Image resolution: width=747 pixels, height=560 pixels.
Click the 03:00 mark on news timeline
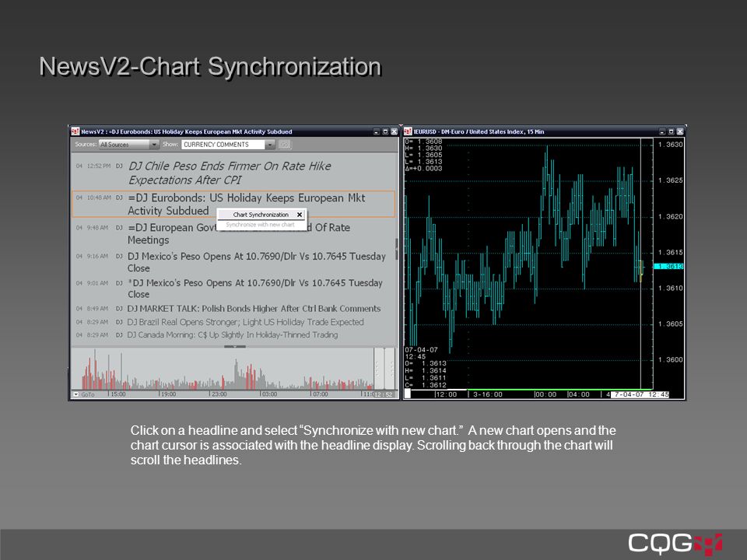(x=269, y=394)
